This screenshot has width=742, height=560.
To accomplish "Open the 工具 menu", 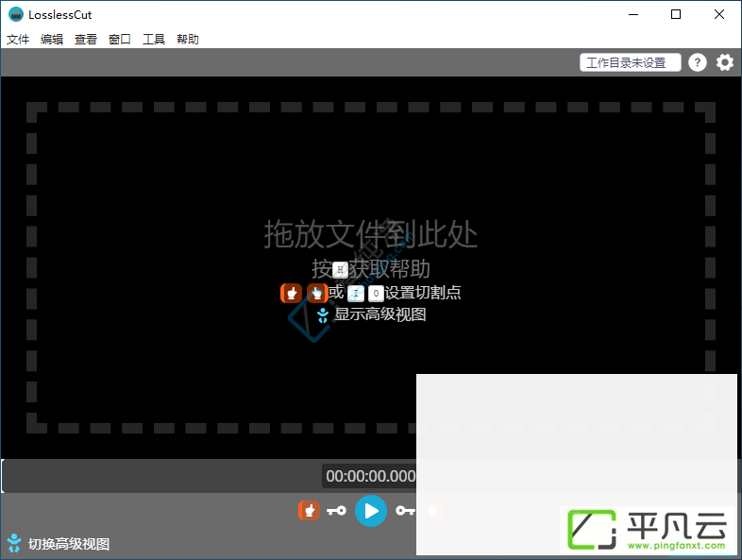I will pyautogui.click(x=154, y=40).
